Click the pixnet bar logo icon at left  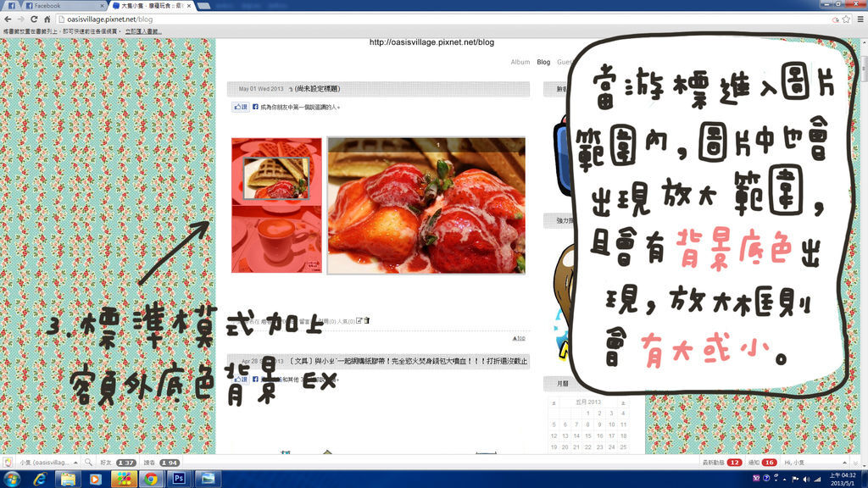tap(8, 463)
